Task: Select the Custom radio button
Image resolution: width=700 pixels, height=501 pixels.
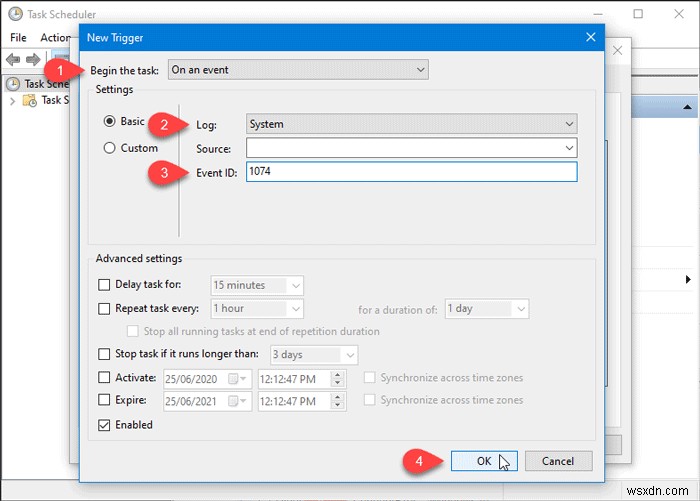Action: pos(109,148)
